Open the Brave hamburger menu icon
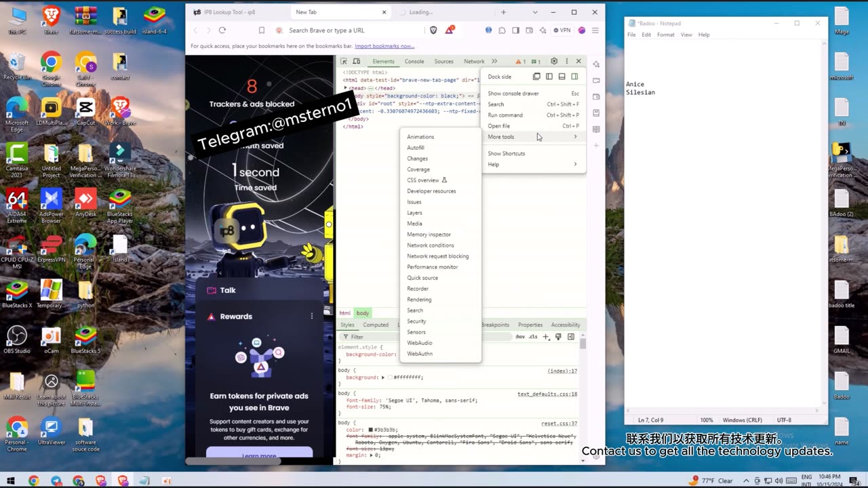868x488 pixels. 595,30
